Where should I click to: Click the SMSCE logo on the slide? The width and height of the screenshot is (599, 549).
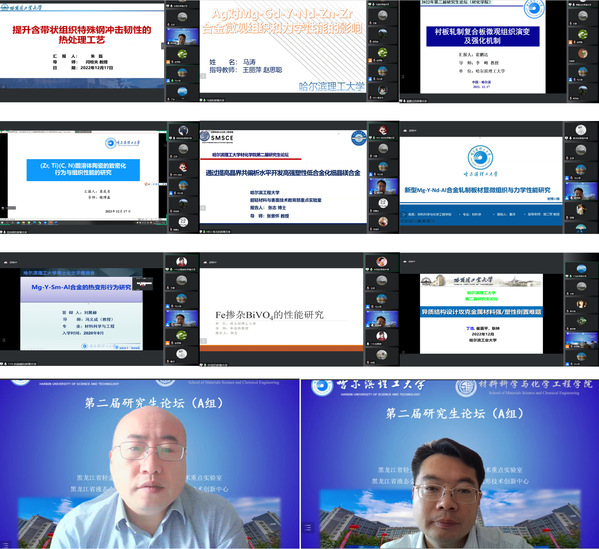[217, 137]
